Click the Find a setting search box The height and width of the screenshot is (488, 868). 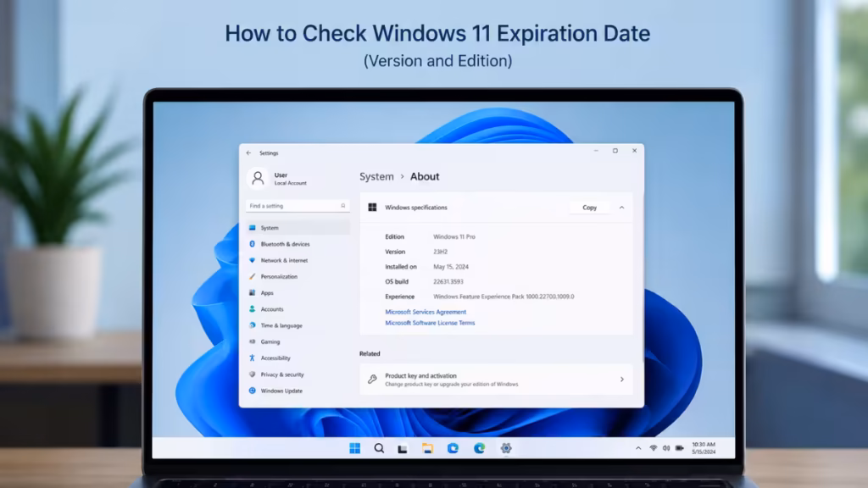(x=298, y=206)
